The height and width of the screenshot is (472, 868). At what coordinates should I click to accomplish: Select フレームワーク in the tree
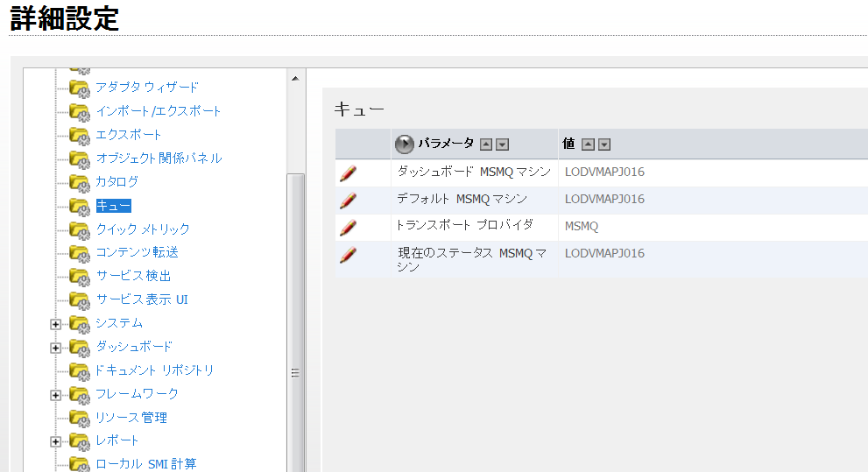point(138,394)
